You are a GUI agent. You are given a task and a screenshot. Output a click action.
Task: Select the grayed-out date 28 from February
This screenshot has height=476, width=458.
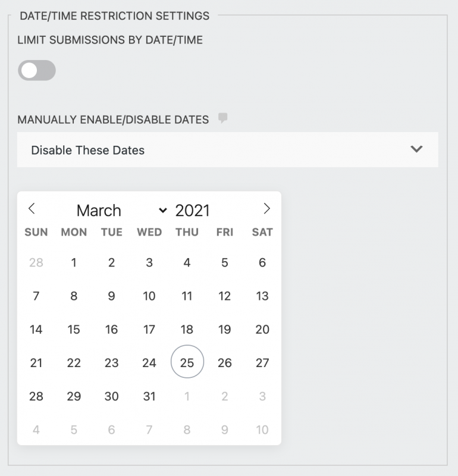pyautogui.click(x=36, y=262)
